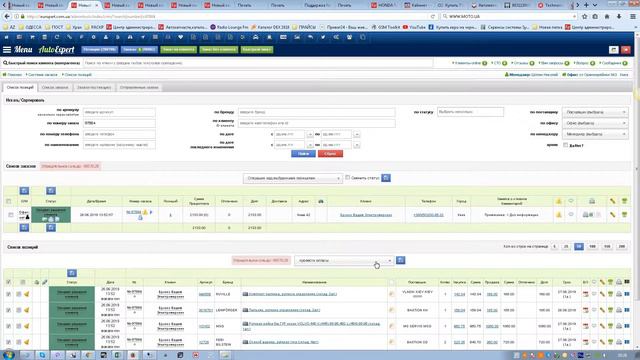Click green 'Заказ на клиента' button
The width and height of the screenshot is (640, 360).
(x=178, y=49)
